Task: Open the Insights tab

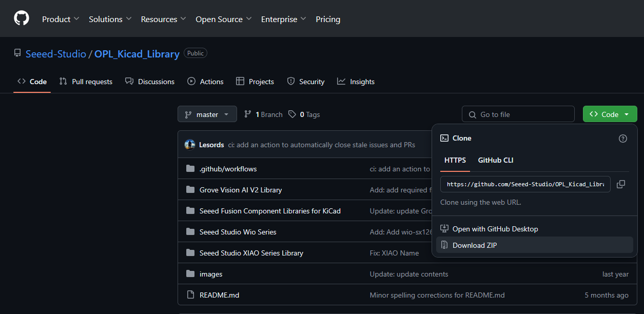Action: click(356, 82)
